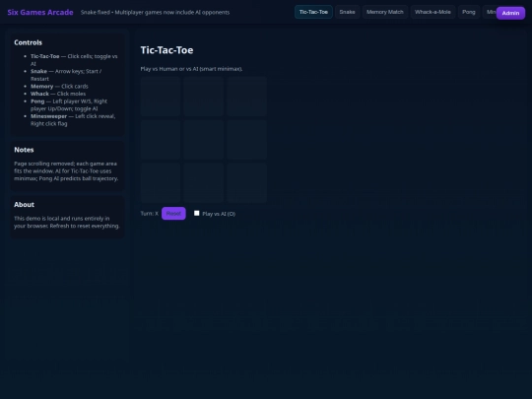This screenshot has height=399, width=532.
Task: Click the Reset button
Action: click(173, 214)
